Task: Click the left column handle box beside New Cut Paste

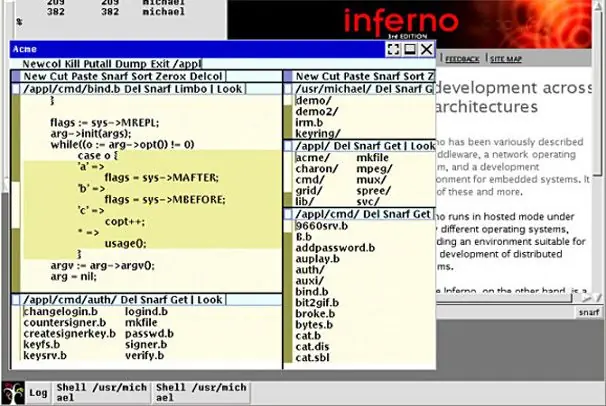Action: [16, 76]
